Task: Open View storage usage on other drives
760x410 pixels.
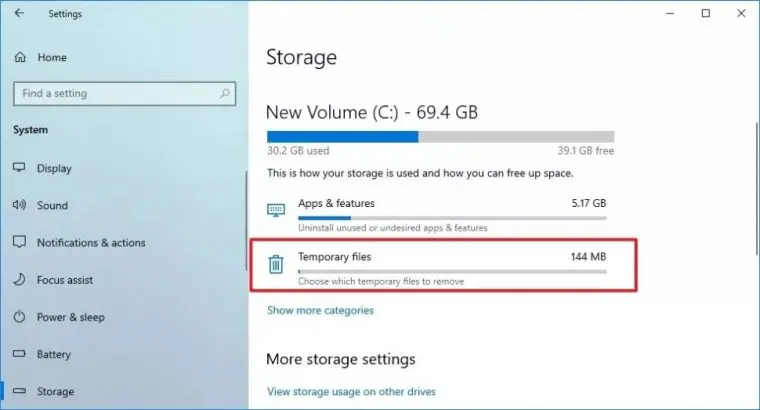Action: 351,392
